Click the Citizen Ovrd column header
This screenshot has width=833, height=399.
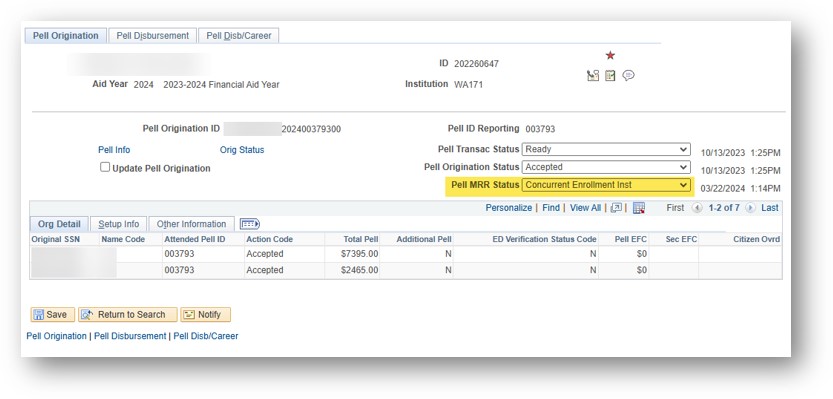click(756, 239)
